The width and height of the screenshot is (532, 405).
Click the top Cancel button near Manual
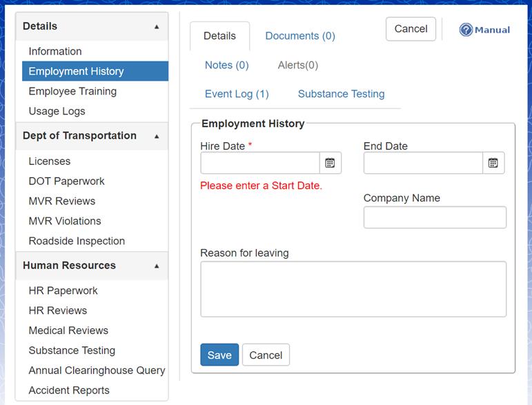click(x=411, y=29)
